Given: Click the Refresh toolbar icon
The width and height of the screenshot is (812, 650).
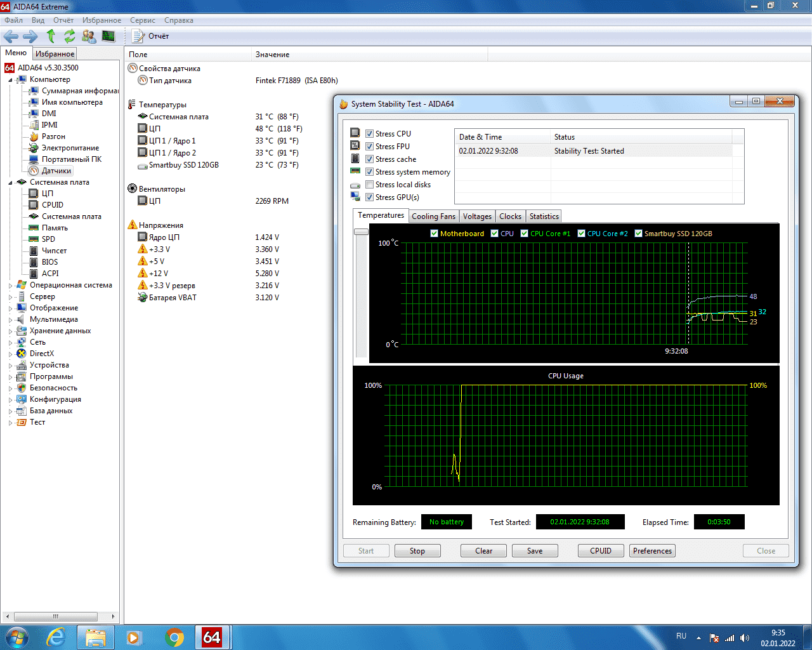Looking at the screenshot, I should pyautogui.click(x=69, y=36).
